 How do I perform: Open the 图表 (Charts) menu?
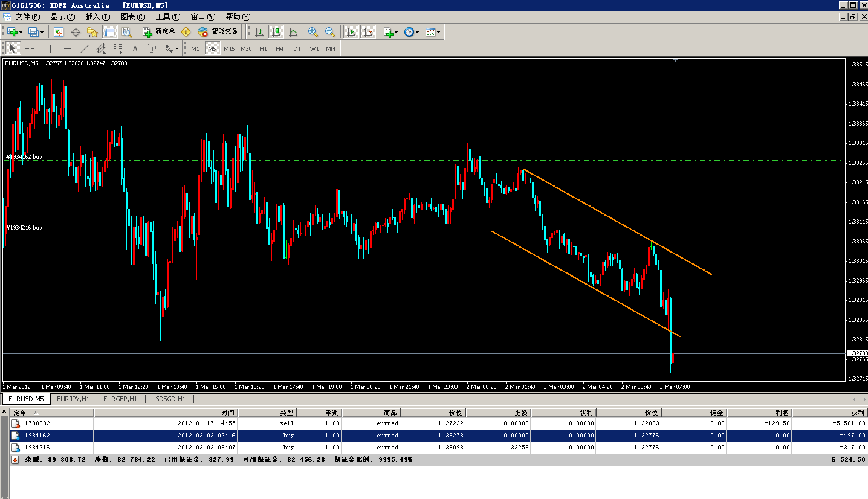(x=133, y=17)
